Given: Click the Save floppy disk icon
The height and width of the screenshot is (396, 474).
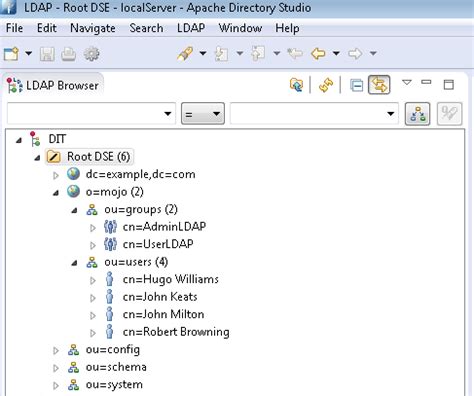Looking at the screenshot, I should click(47, 54).
